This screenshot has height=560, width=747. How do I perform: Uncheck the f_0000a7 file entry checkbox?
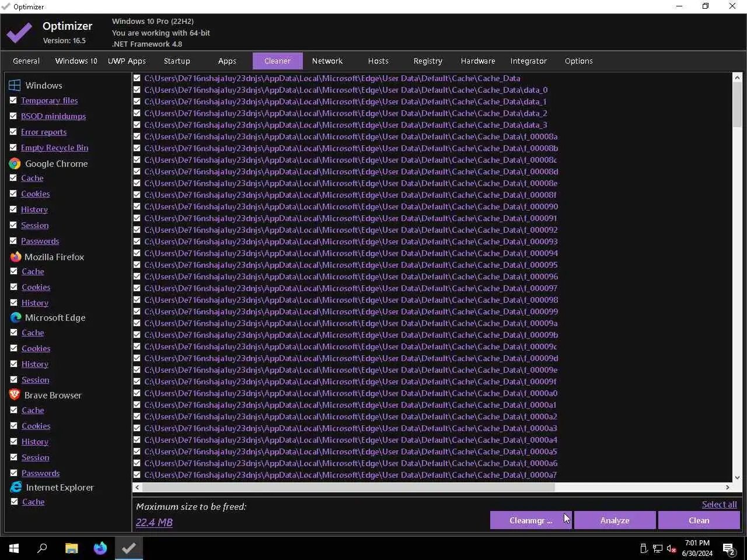(137, 475)
